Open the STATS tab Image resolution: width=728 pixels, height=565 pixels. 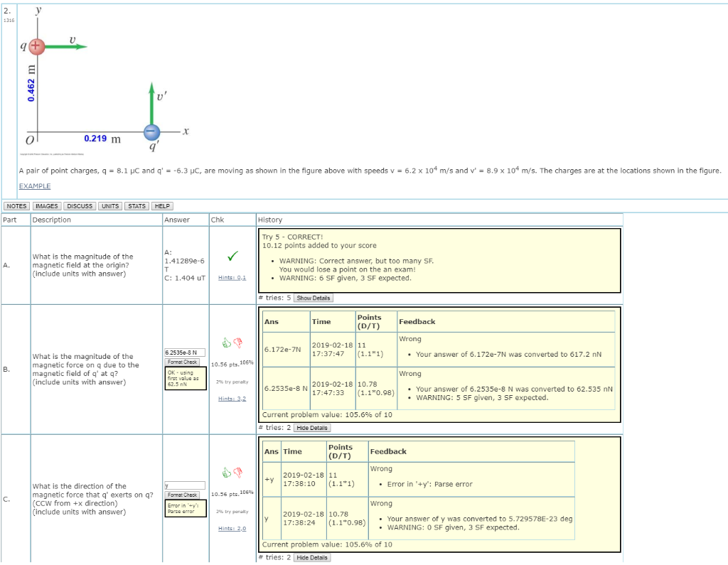pyautogui.click(x=136, y=206)
